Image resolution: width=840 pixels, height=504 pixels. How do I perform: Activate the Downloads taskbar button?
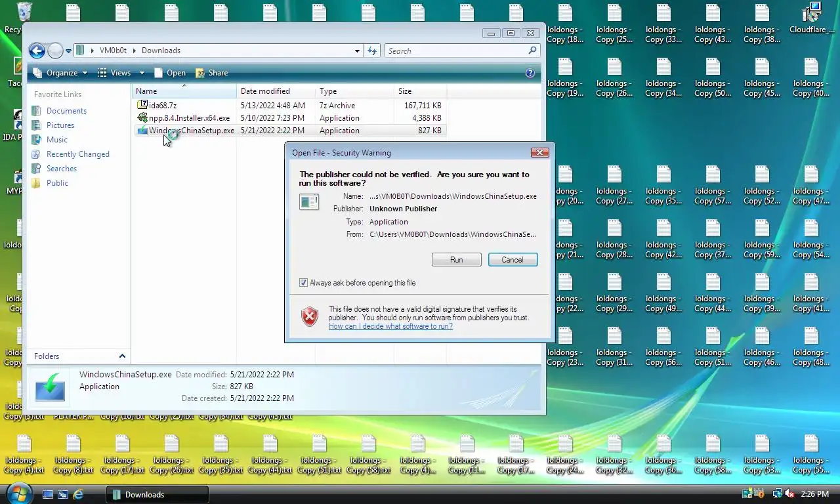[x=157, y=494]
